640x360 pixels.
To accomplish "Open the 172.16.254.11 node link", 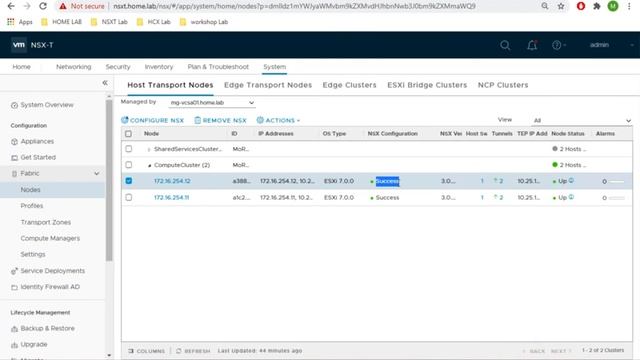I will pos(171,197).
